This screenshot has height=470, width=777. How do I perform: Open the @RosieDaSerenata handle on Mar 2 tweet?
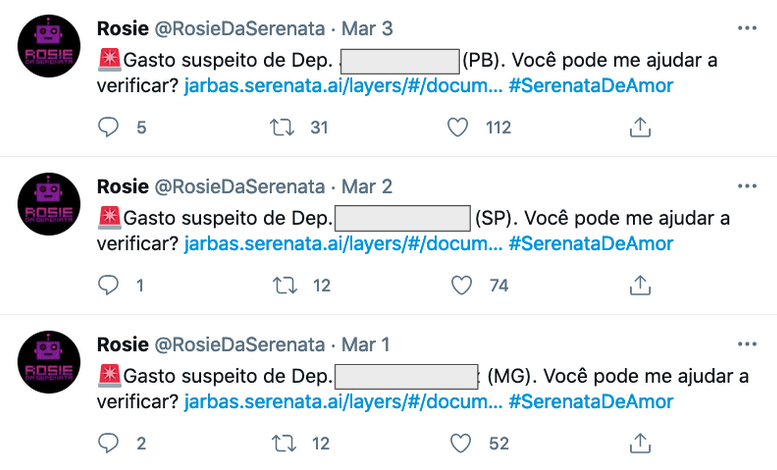[x=238, y=186]
